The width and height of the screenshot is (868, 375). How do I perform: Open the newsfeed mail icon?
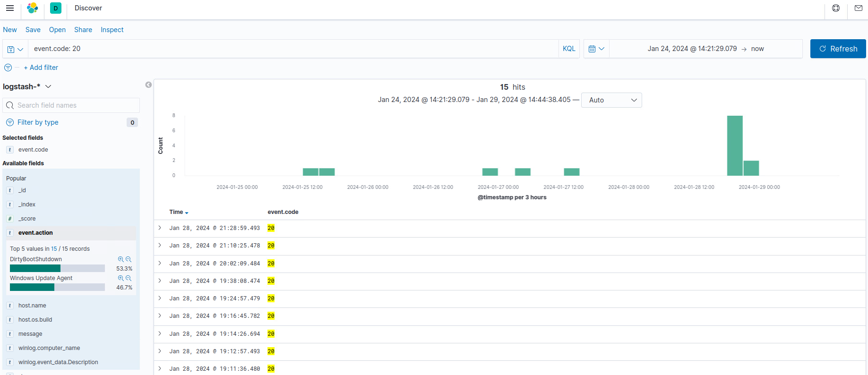[x=858, y=8]
